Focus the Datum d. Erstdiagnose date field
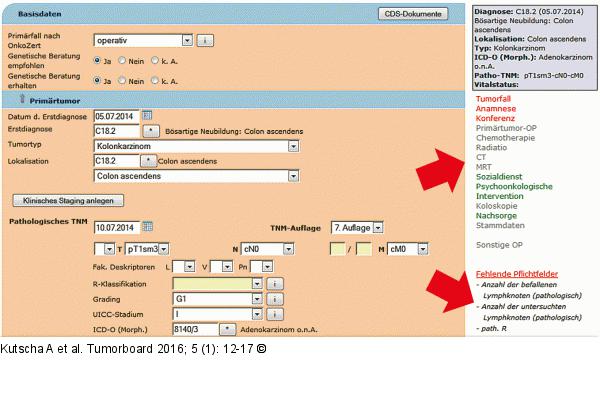Image resolution: width=600 pixels, height=398 pixels. click(x=117, y=116)
